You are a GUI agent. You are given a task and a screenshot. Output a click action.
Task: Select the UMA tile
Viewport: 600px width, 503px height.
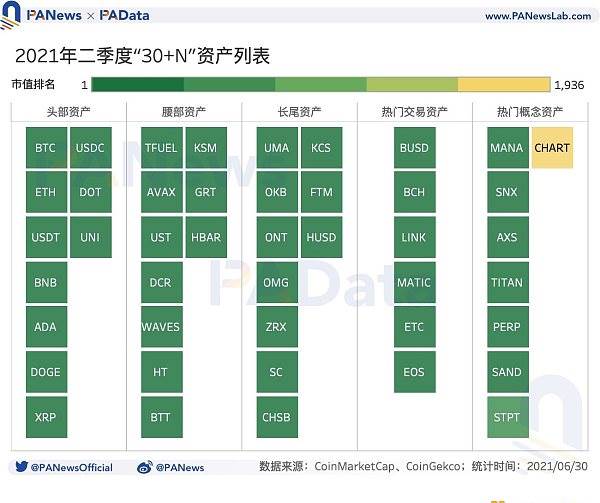277,148
